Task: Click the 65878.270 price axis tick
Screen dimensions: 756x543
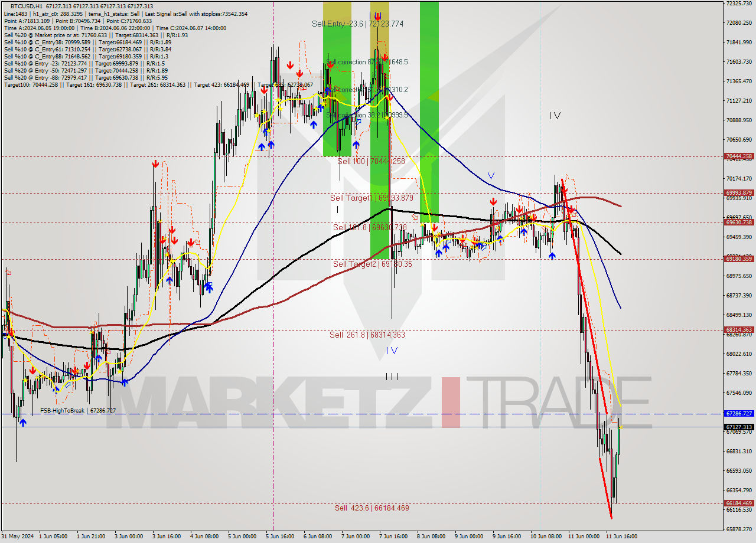Action: click(x=738, y=529)
